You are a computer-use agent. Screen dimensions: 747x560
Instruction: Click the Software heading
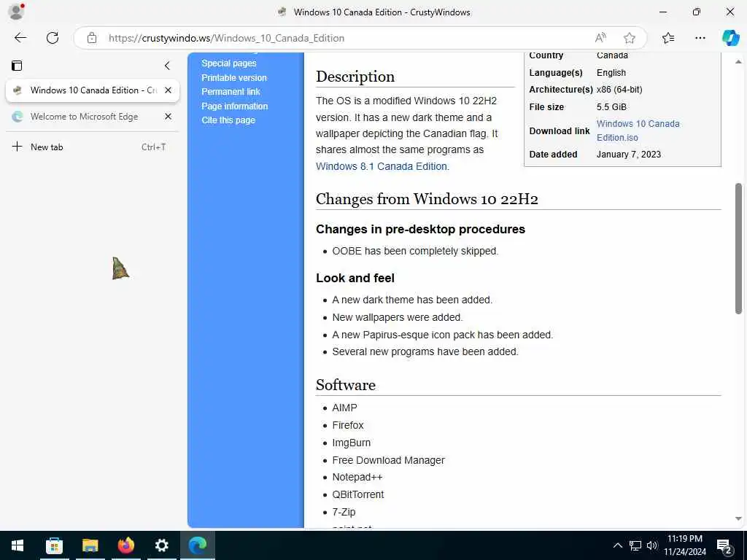tap(345, 385)
